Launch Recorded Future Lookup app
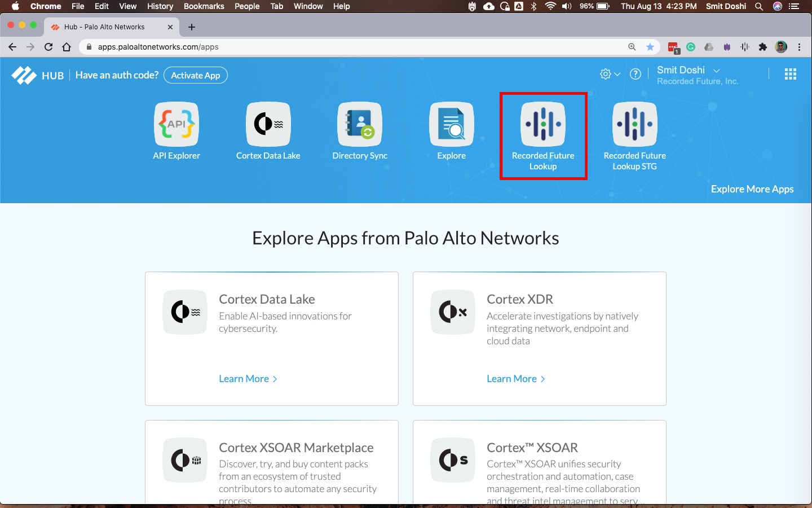This screenshot has height=508, width=812. (543, 124)
